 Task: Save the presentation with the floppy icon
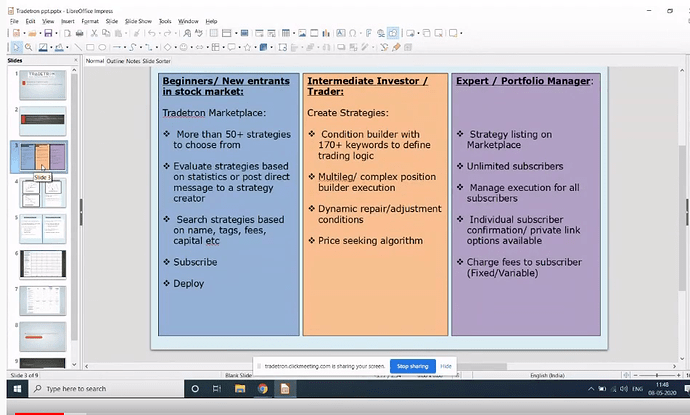[x=48, y=33]
